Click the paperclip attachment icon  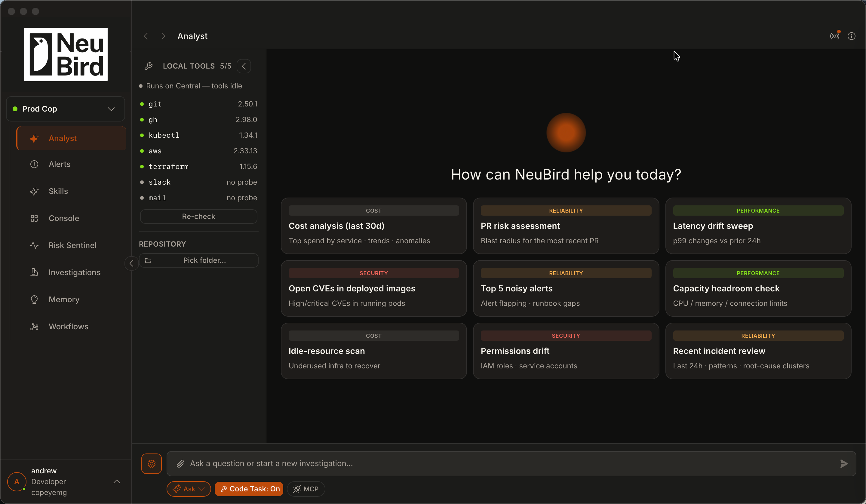[180, 464]
